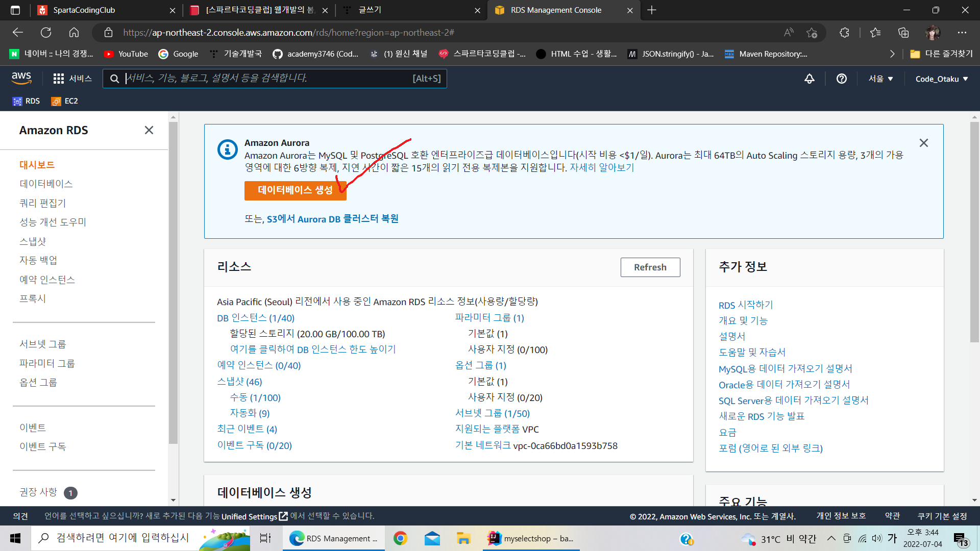
Task: Expand the hidden bookmarks chevron
Action: click(892, 54)
